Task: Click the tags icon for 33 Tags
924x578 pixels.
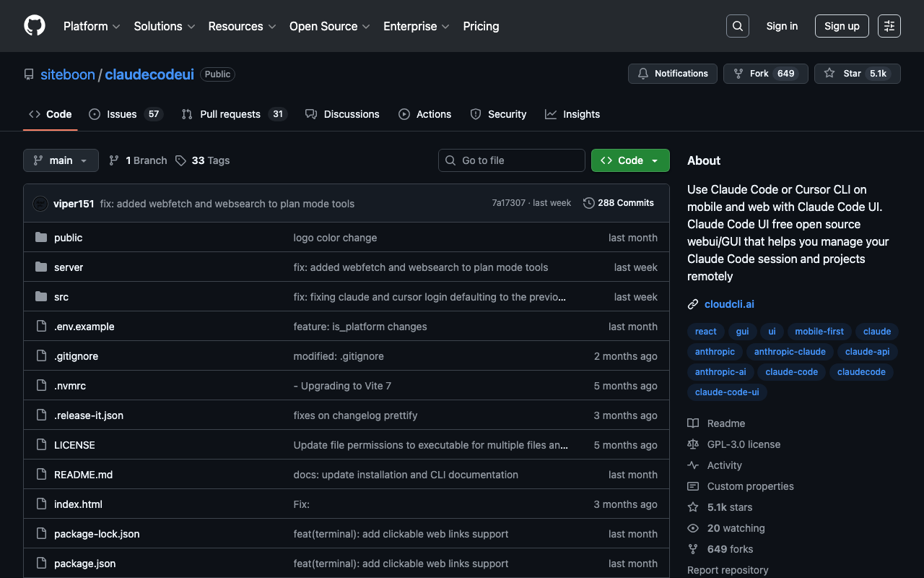Action: point(180,160)
